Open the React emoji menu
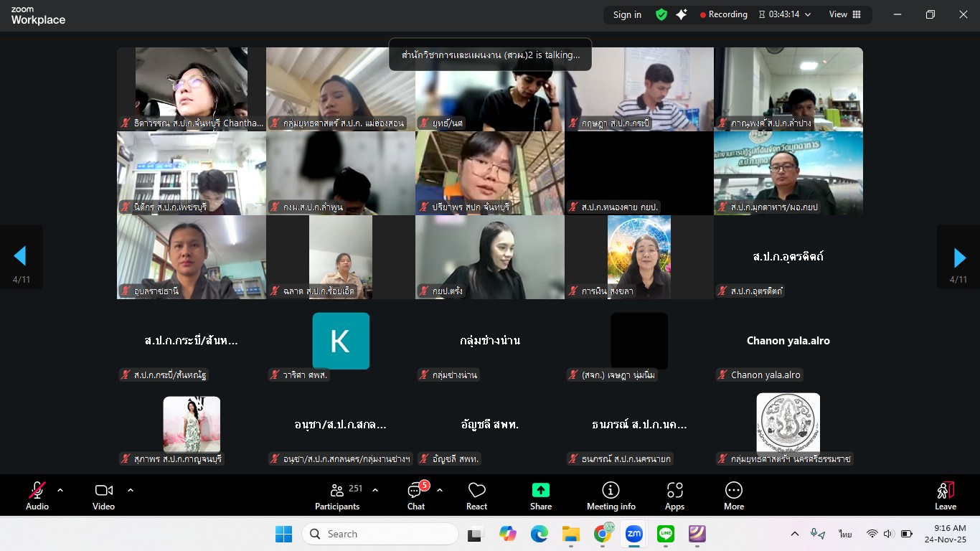980x551 pixels. (476, 496)
